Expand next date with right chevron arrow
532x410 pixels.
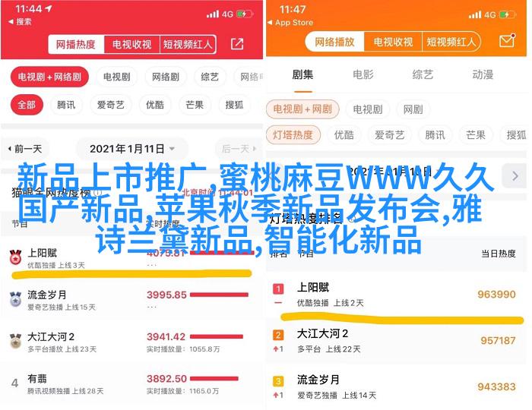(515, 176)
